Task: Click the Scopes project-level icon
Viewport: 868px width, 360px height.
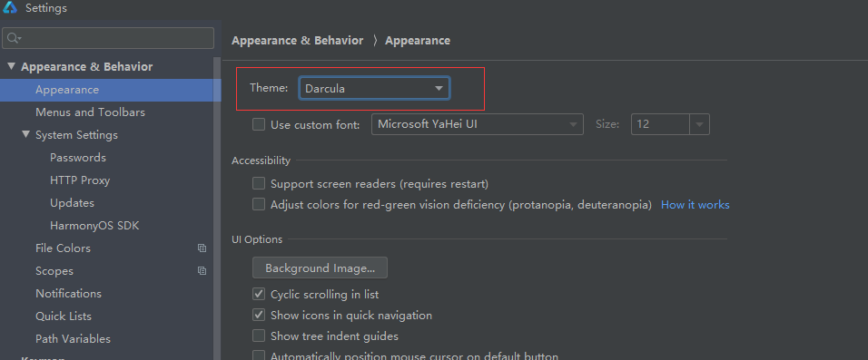Action: pos(202,271)
